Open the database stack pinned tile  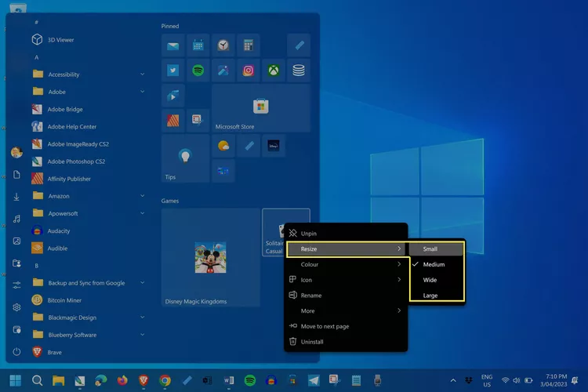[x=299, y=71]
